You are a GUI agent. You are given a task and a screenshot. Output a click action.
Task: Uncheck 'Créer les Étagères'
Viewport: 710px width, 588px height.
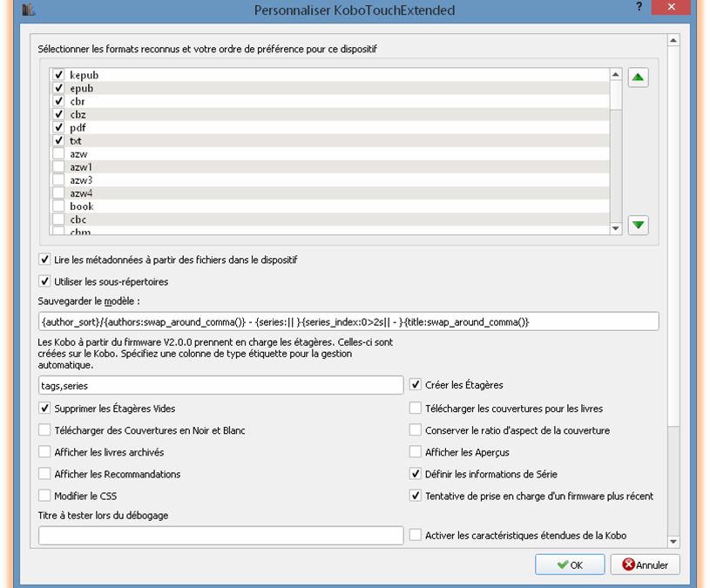tap(416, 385)
